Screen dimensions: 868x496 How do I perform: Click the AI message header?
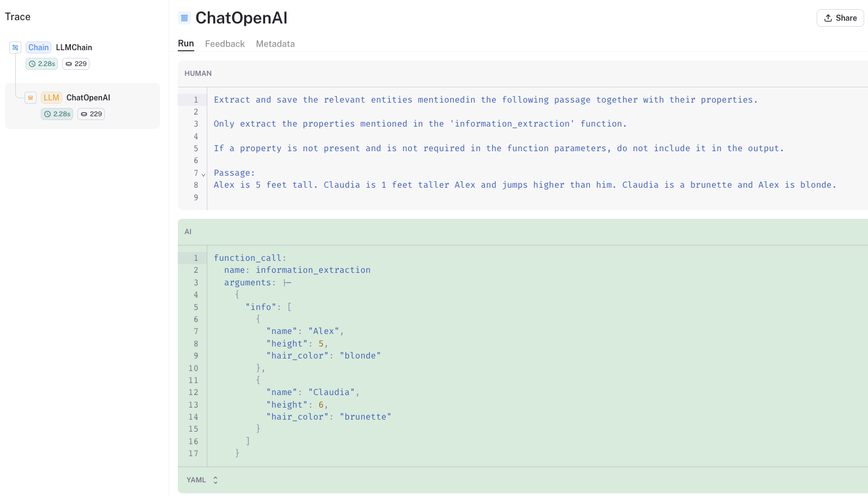(x=188, y=232)
